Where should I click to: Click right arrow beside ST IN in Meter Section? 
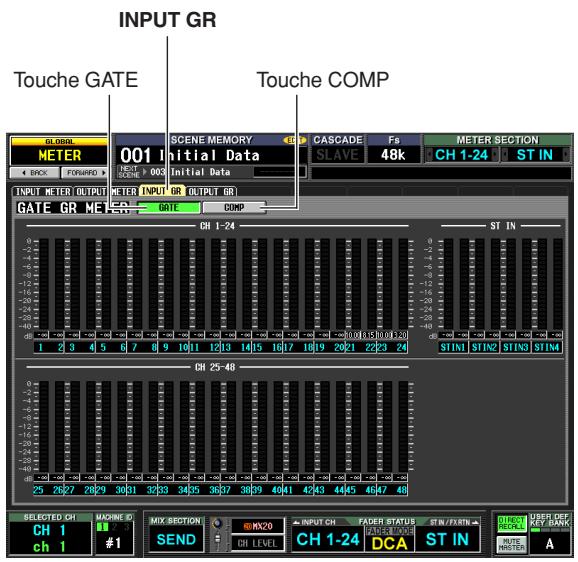565,155
